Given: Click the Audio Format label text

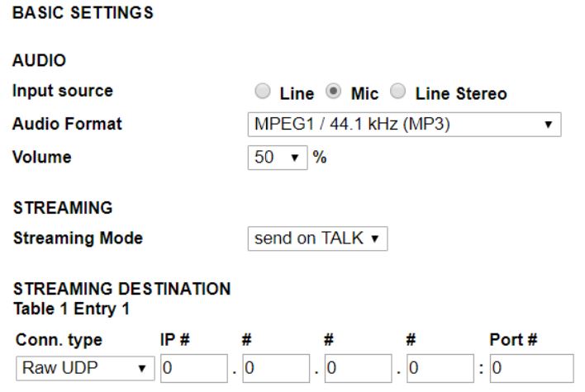Looking at the screenshot, I should pyautogui.click(x=67, y=125).
